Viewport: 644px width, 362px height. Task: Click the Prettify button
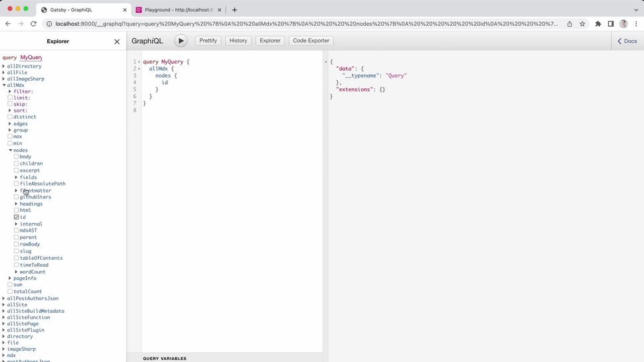(x=208, y=40)
